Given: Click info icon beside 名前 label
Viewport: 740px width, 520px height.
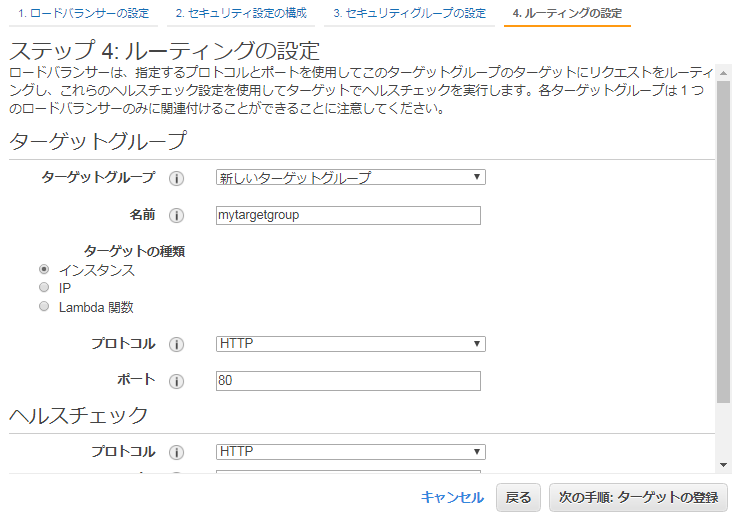Looking at the screenshot, I should pyautogui.click(x=176, y=216).
